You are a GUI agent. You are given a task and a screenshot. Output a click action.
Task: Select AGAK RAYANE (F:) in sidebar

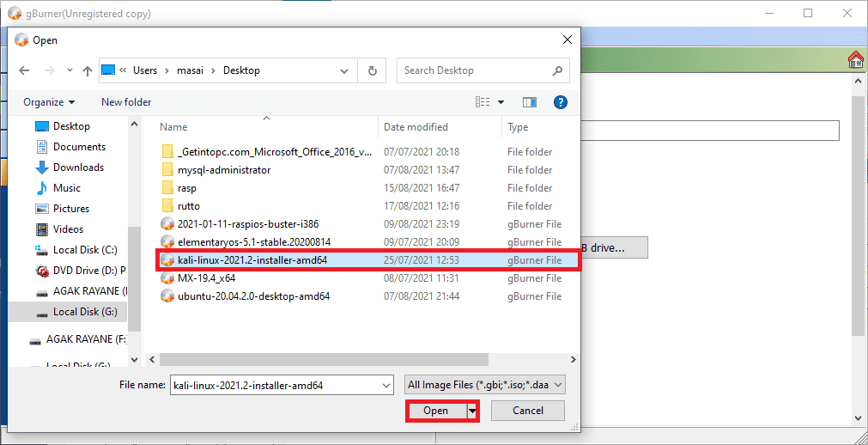[79, 338]
